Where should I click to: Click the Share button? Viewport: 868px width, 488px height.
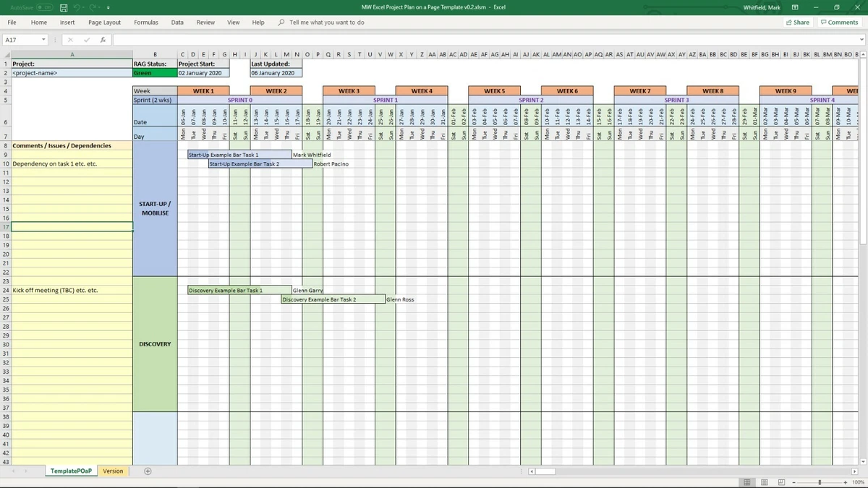(x=797, y=22)
